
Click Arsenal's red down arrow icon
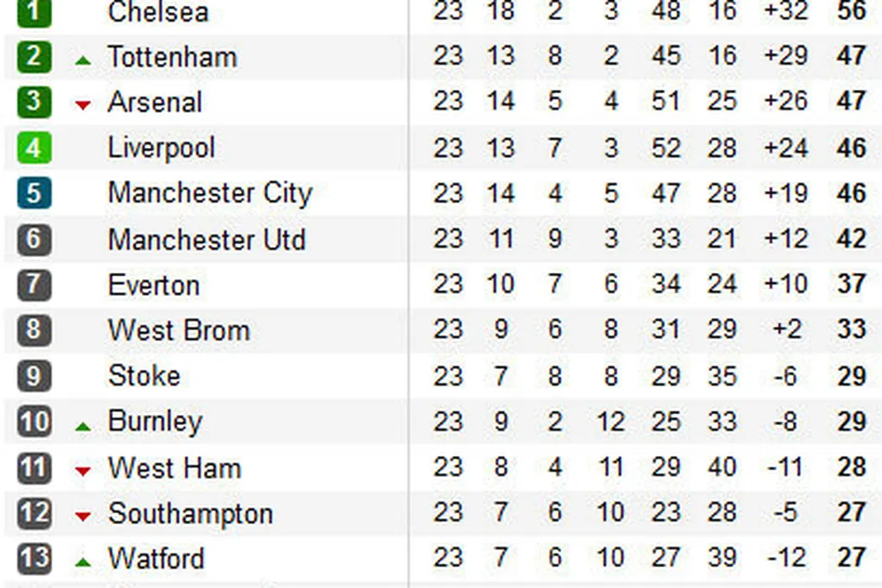pos(82,105)
